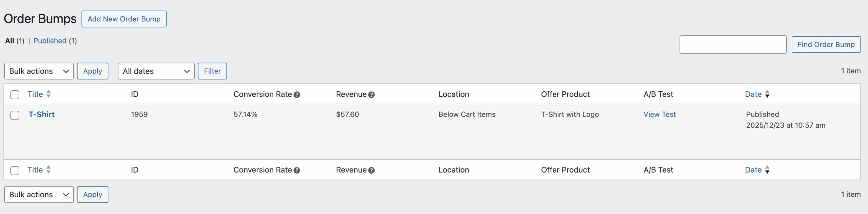
Task: Click the Conversion Rate help icon in header
Action: 297,95
